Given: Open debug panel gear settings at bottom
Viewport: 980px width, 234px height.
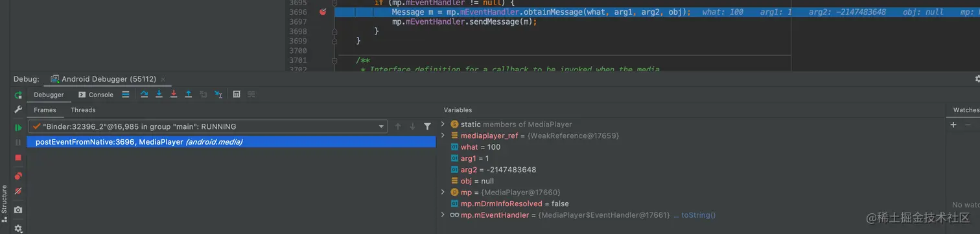Looking at the screenshot, I should pyautogui.click(x=18, y=228).
